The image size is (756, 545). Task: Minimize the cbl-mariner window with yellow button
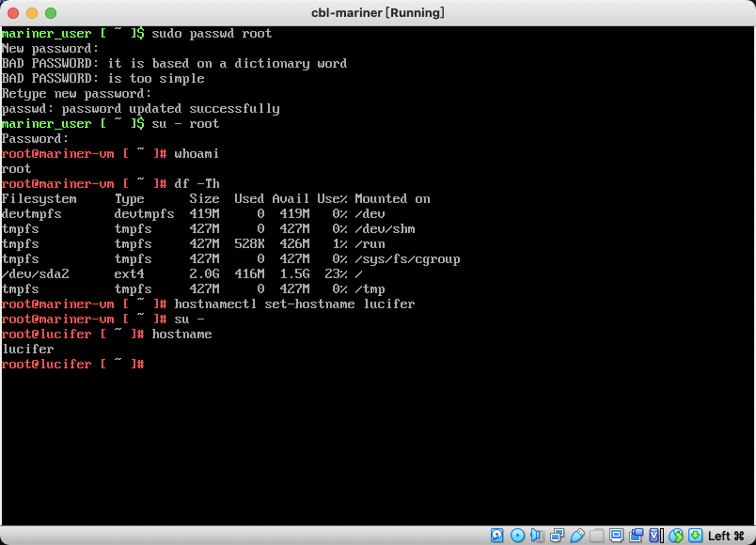32,13
